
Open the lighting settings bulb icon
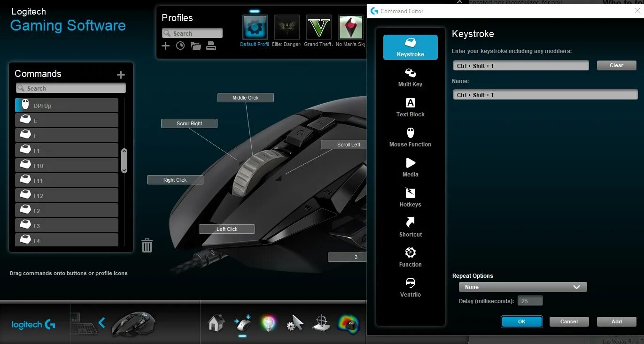269,323
